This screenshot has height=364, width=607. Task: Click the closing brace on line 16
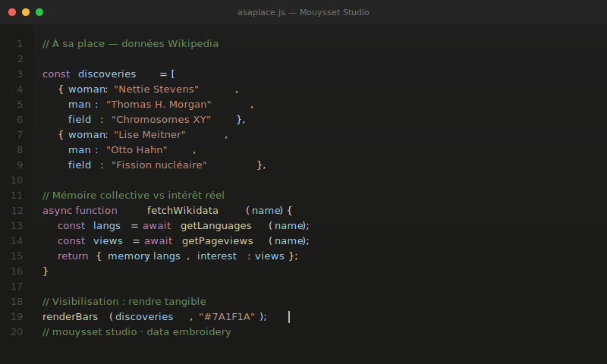tap(46, 271)
